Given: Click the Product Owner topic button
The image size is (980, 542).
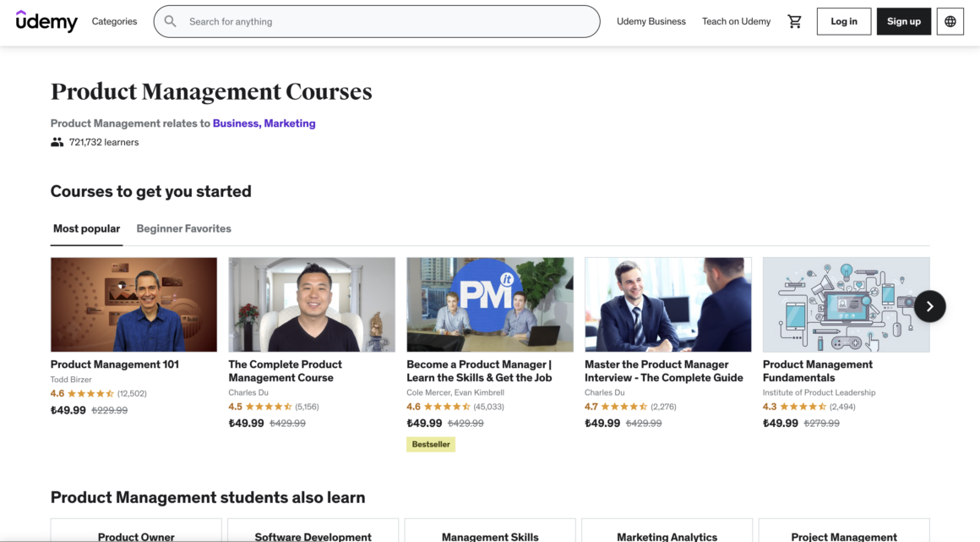Looking at the screenshot, I should pos(135,535).
